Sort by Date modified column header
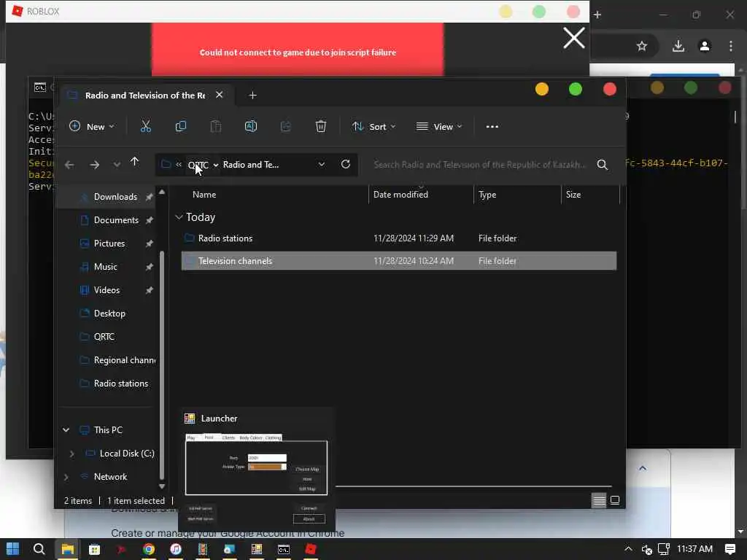747x560 pixels. coord(400,194)
